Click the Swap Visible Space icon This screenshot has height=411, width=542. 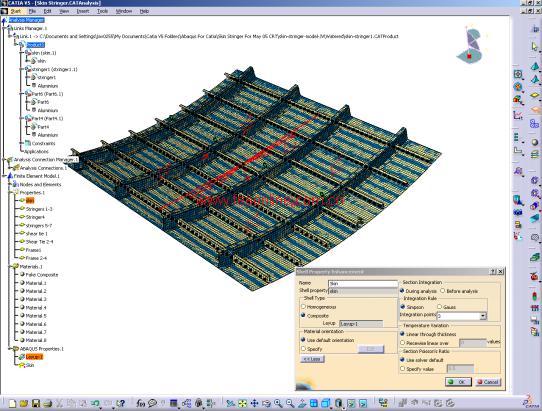pyautogui.click(x=363, y=403)
